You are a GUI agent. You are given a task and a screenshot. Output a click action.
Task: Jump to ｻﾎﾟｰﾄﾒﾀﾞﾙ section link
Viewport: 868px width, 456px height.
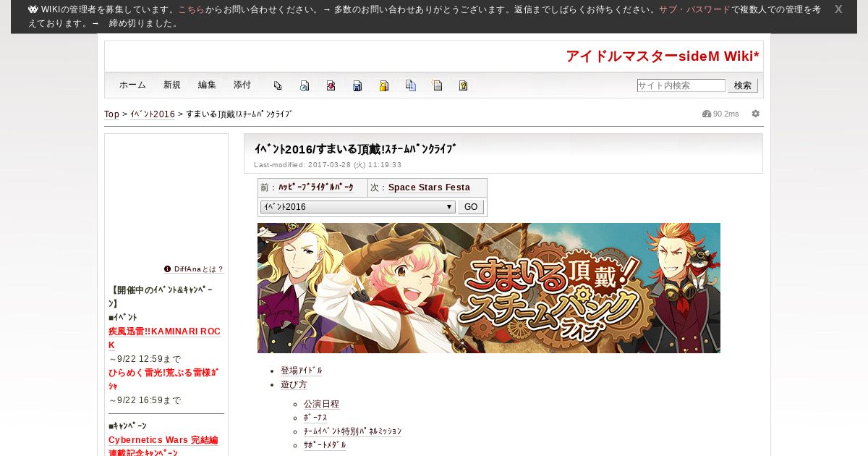point(325,445)
